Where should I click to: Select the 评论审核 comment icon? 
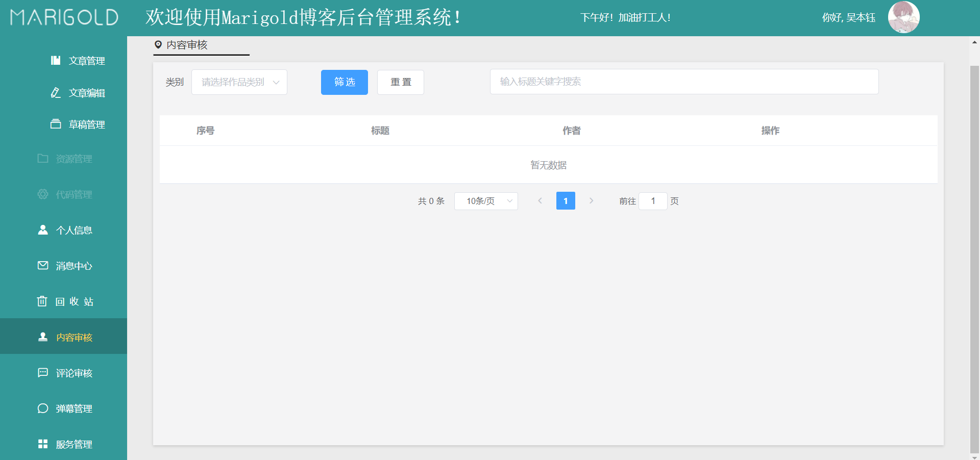[43, 372]
